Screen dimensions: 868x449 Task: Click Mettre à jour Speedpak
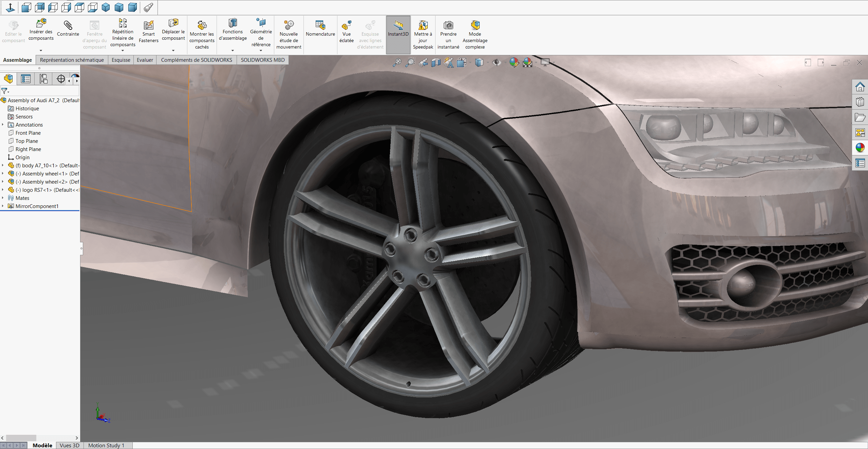(x=423, y=34)
